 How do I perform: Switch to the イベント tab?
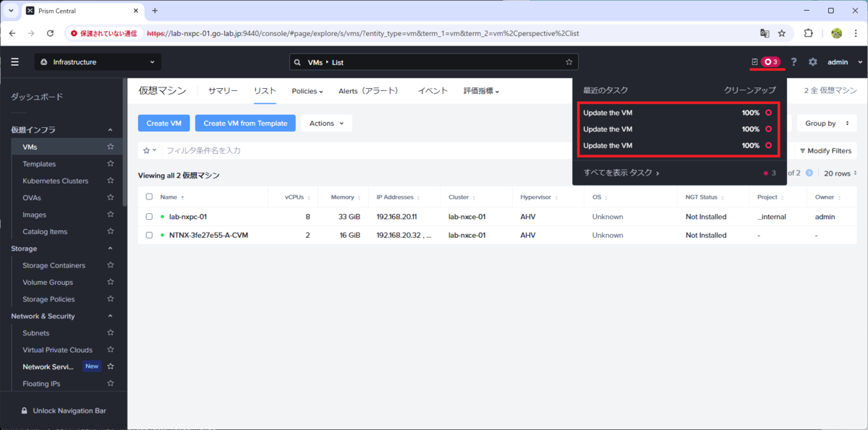click(x=433, y=91)
